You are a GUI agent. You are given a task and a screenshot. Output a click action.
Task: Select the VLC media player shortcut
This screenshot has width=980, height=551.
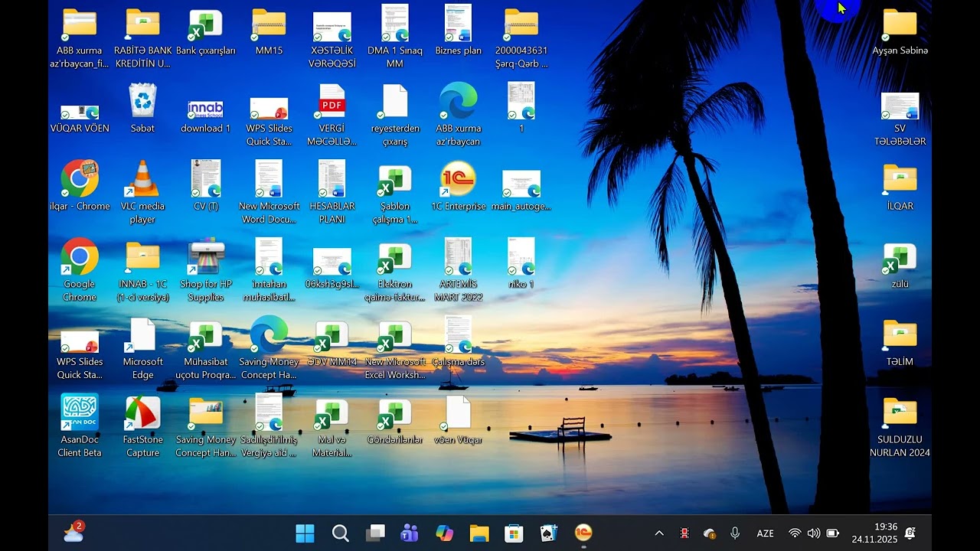[x=142, y=191]
